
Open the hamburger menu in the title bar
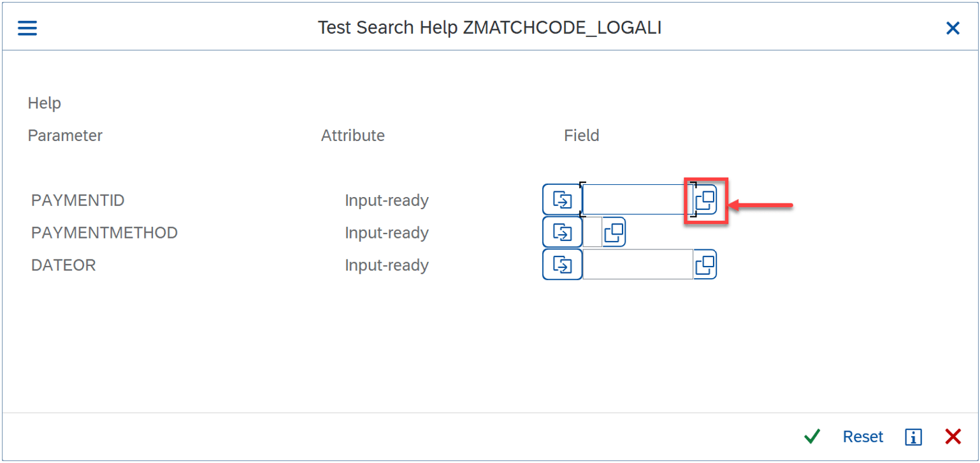(27, 27)
